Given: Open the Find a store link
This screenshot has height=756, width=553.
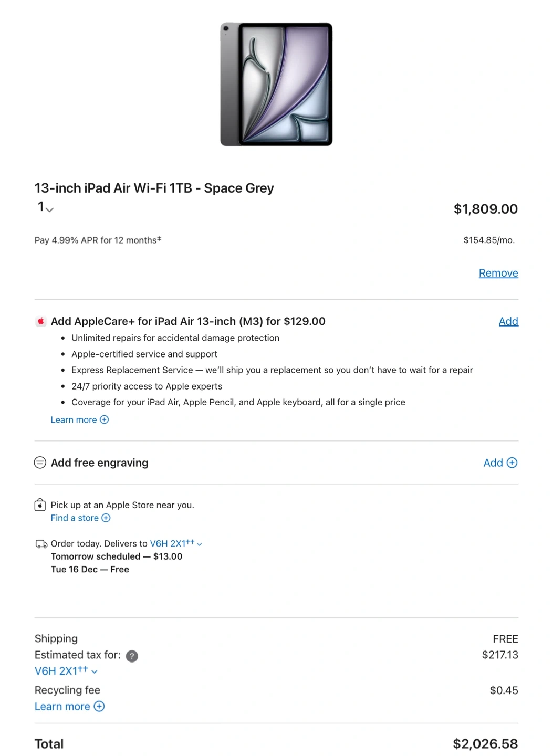Looking at the screenshot, I should pyautogui.click(x=75, y=518).
